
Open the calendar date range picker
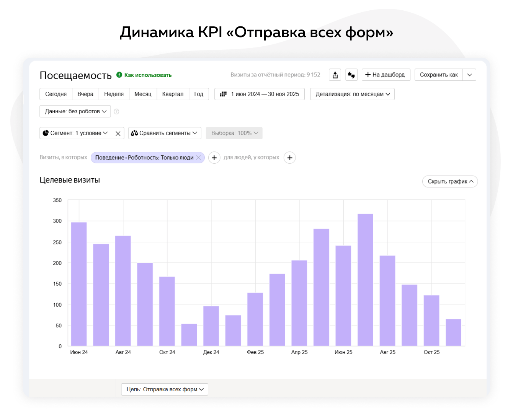(260, 94)
